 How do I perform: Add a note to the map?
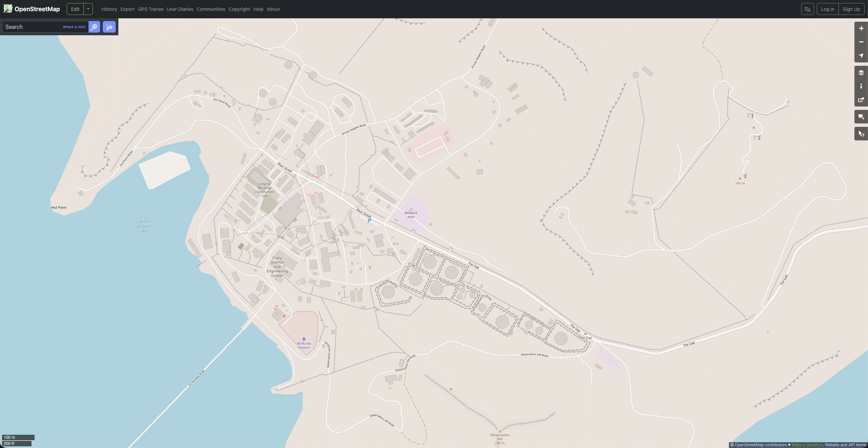[x=861, y=117]
